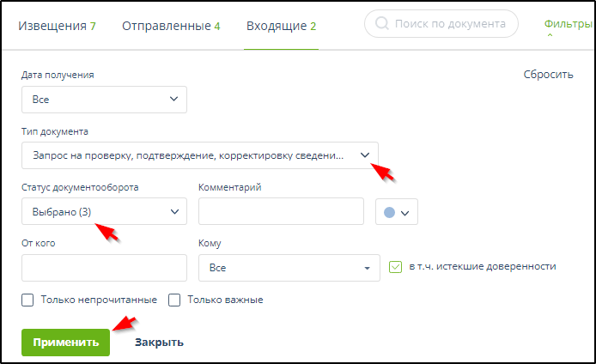Focus the 'Комментарий' text field
The height and width of the screenshot is (364, 596).
coord(281,211)
